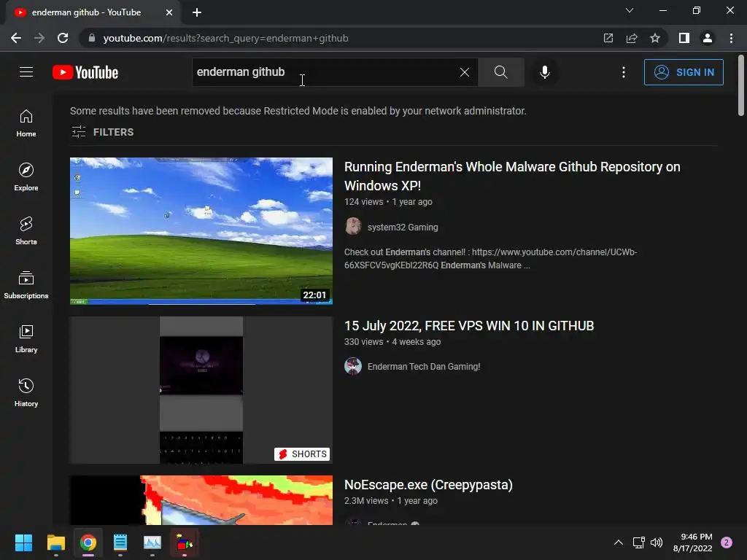Open a new tab with the plus button
This screenshot has height=560, width=747.
pos(197,12)
